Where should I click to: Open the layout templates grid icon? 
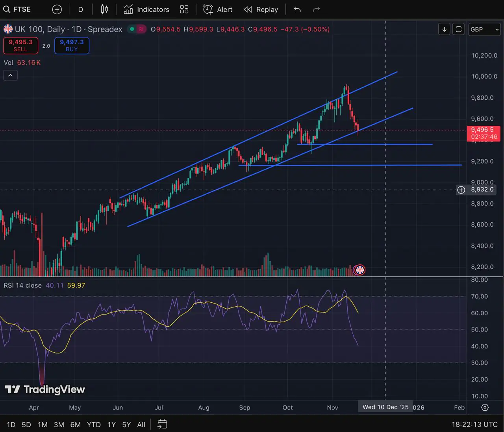tap(184, 9)
